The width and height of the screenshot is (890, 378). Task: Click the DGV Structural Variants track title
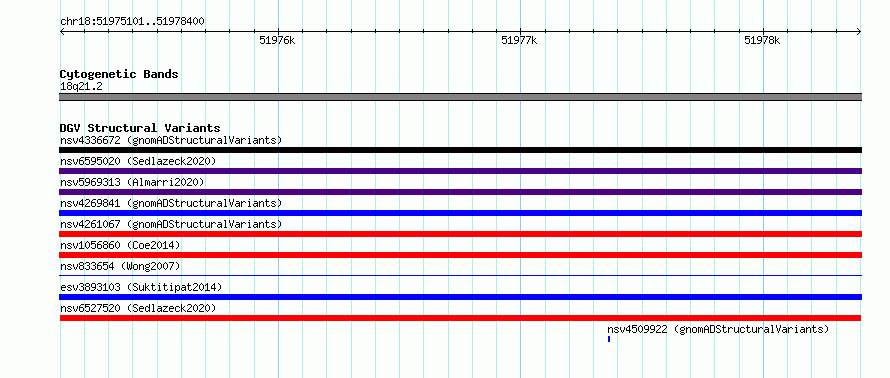coord(140,128)
